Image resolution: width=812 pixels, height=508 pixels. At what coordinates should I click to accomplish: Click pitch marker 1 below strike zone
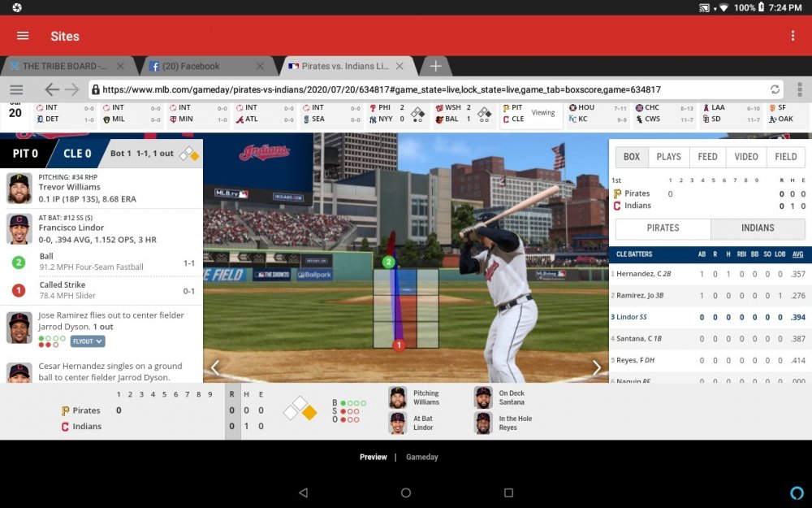(398, 345)
